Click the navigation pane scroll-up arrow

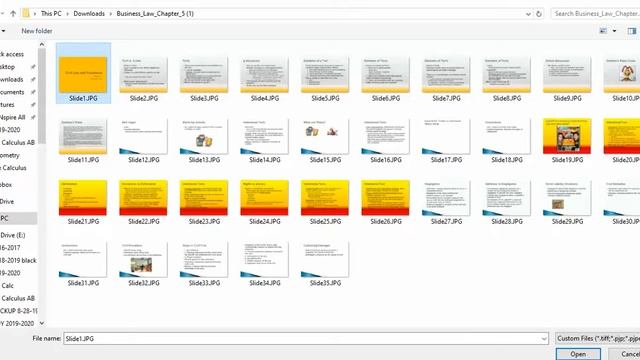42,44
